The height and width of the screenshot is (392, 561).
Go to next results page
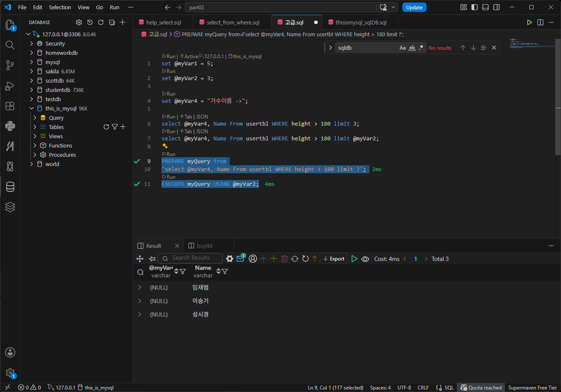[426, 259]
